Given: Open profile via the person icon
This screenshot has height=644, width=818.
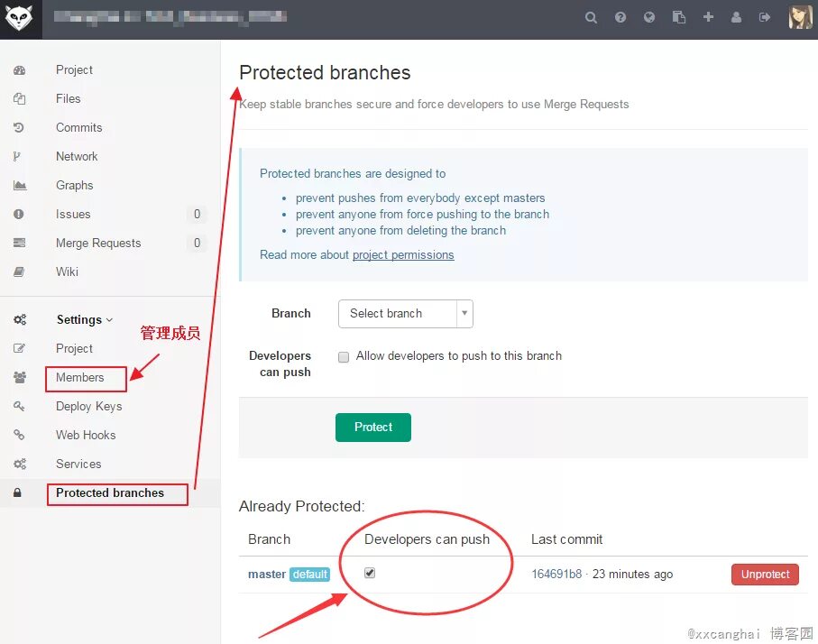Looking at the screenshot, I should pos(736,17).
